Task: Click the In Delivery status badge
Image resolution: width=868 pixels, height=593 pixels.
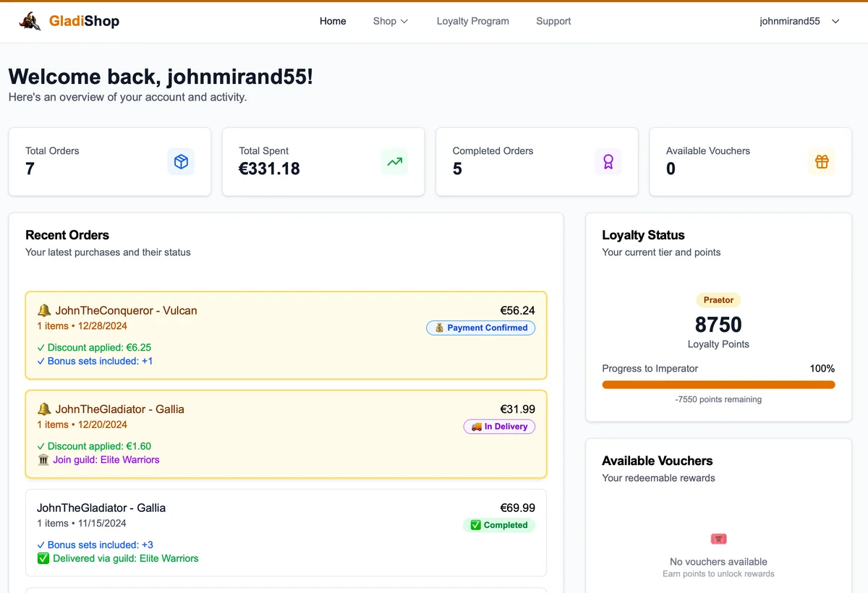Action: (499, 427)
